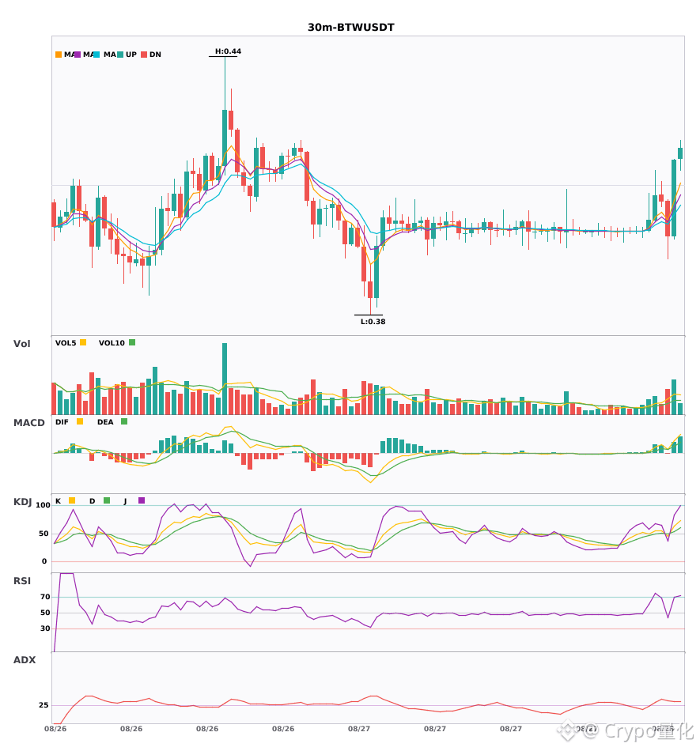Click the tallest teal volume bar
This screenshot has height=751, width=700.
click(x=224, y=379)
